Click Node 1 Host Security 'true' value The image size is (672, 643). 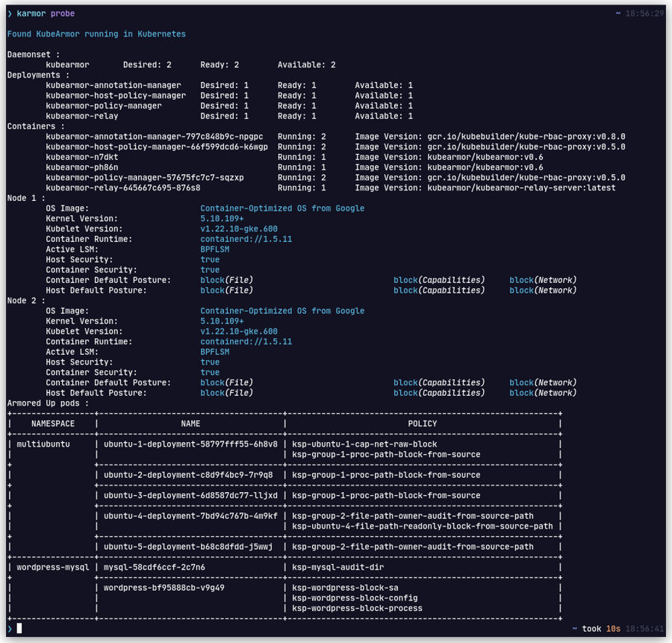click(210, 260)
